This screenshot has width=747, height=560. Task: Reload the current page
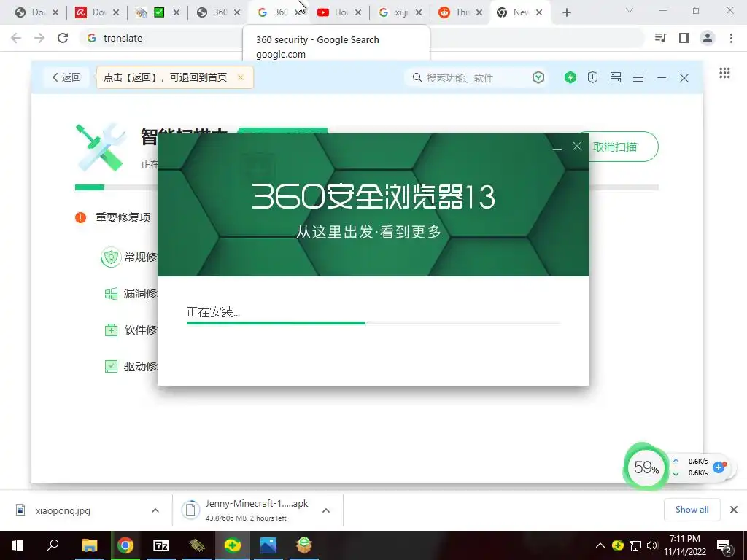tap(63, 38)
